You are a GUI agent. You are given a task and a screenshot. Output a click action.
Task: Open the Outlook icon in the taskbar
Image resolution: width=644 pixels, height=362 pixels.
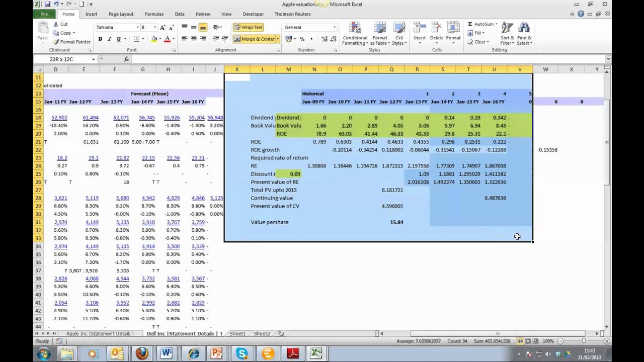[117, 353]
